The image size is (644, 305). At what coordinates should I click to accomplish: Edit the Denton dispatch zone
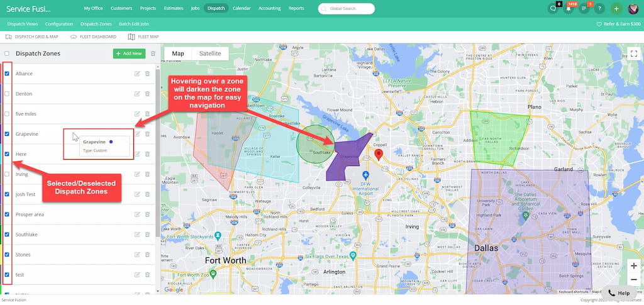pos(137,94)
